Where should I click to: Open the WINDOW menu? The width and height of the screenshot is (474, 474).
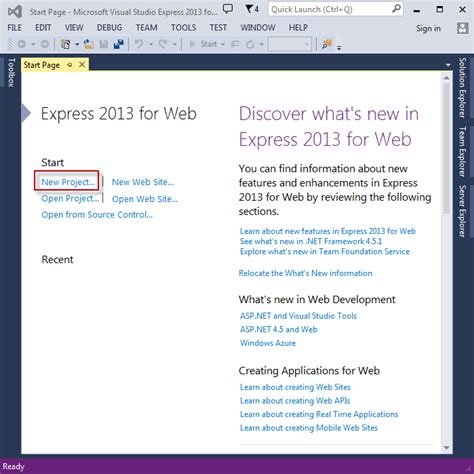(258, 28)
